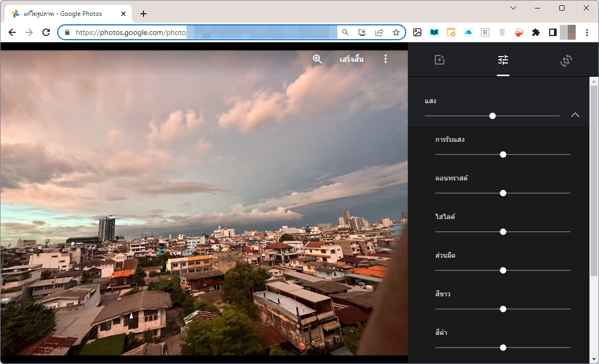The width and height of the screenshot is (599, 364).
Task: Bookmark this page with star icon
Action: pos(396,32)
